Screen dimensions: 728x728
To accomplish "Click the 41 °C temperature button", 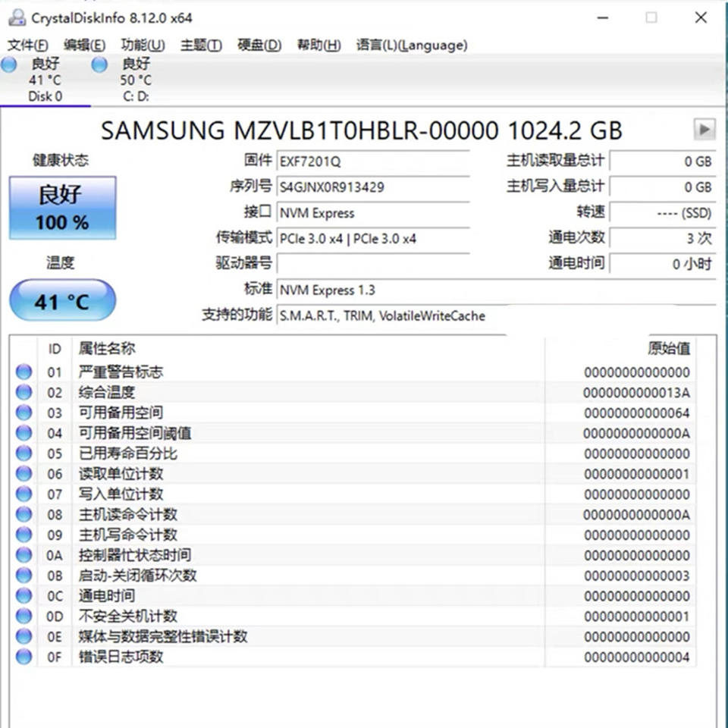I will pos(63,300).
